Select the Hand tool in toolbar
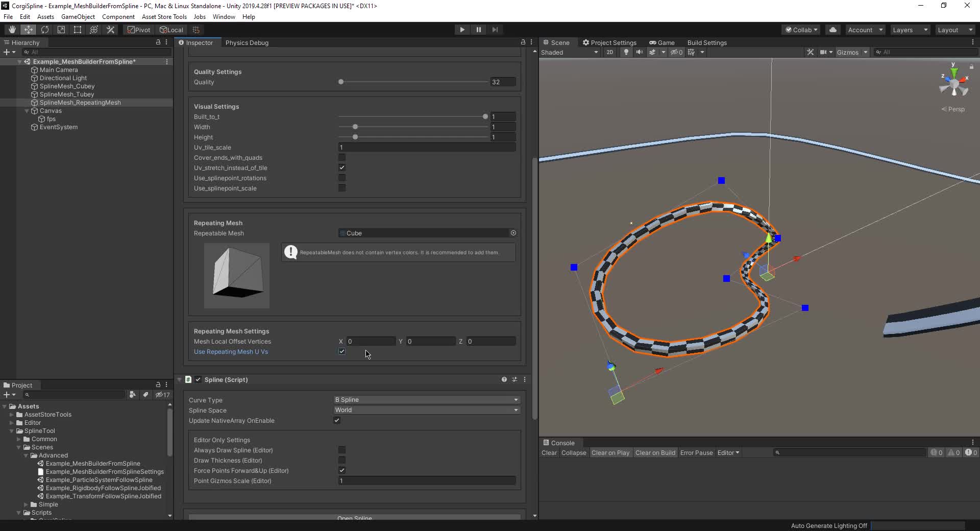Screen dimensions: 980x531 tap(12, 30)
